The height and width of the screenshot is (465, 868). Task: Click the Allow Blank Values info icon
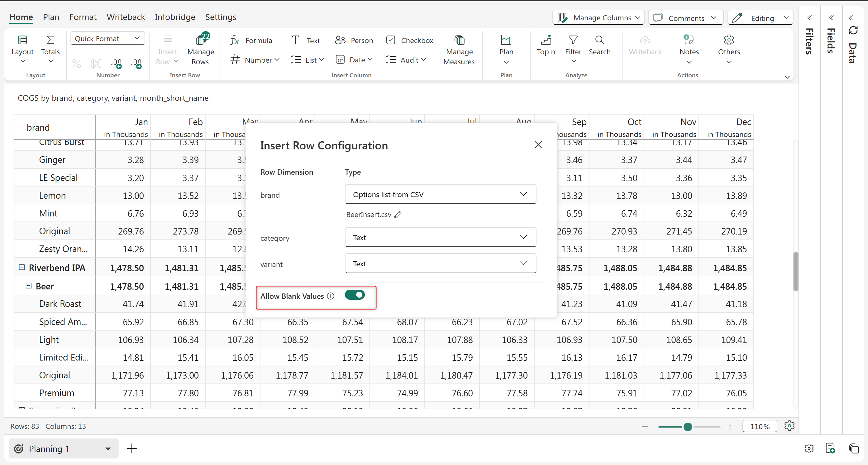[x=331, y=296]
